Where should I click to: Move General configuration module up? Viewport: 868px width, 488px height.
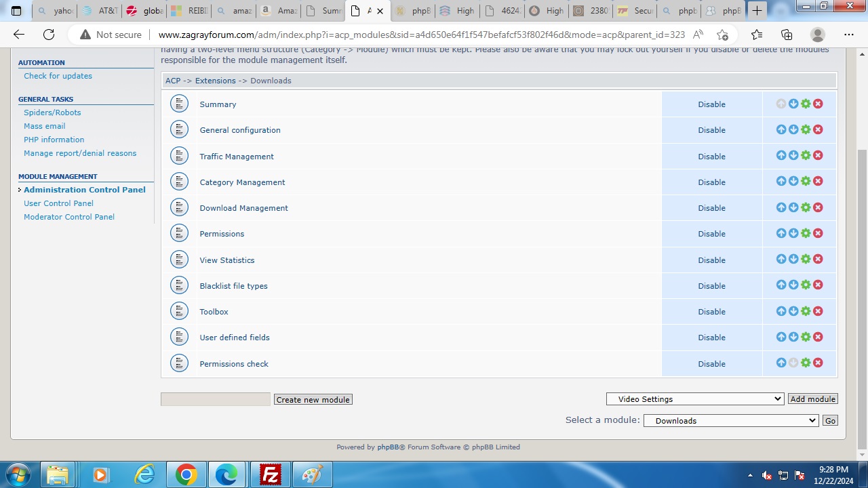pyautogui.click(x=781, y=129)
